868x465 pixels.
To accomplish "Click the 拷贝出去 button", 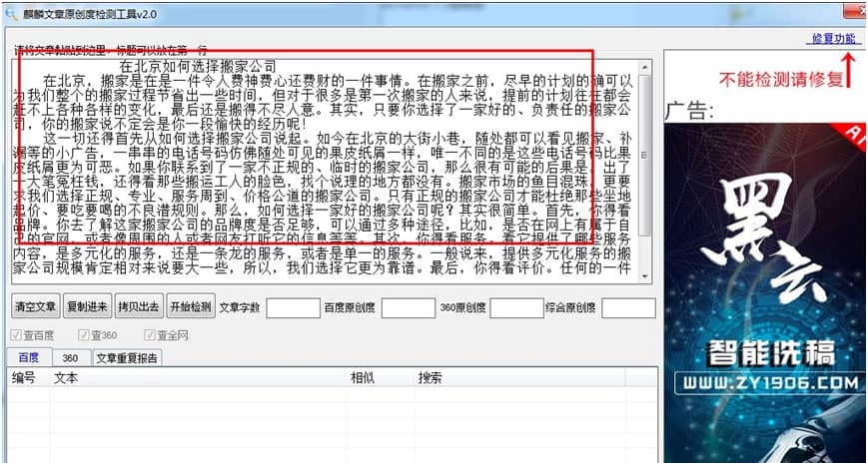I will pos(139,306).
